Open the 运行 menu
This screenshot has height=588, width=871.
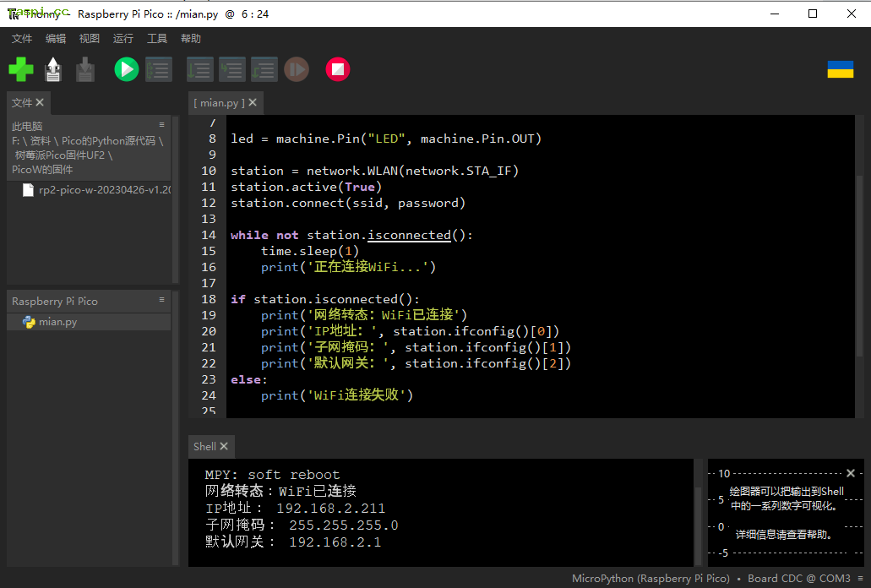(x=123, y=39)
